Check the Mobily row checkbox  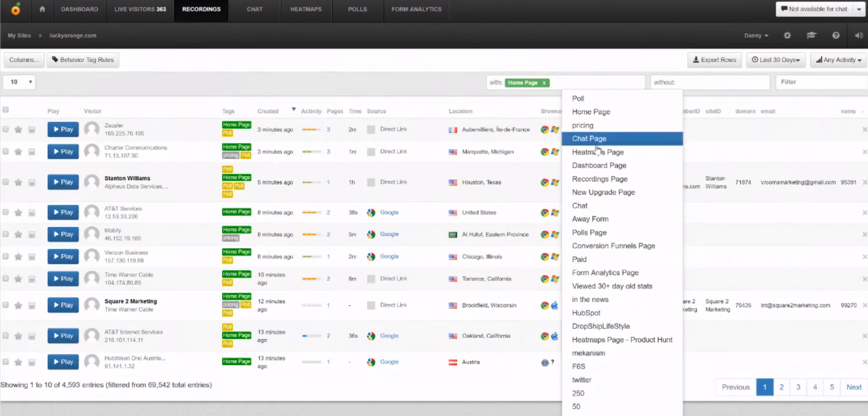[5, 234]
